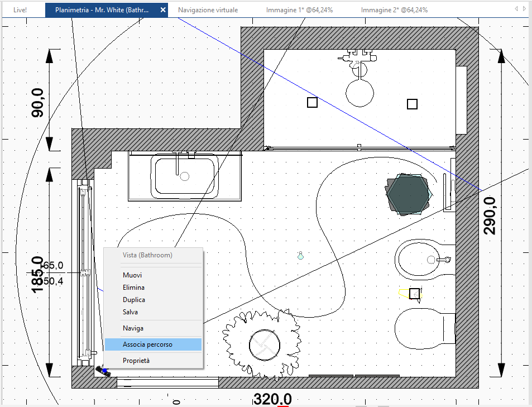This screenshot has width=532, height=407.
Task: Switch to the Live! tab
Action: (20, 10)
